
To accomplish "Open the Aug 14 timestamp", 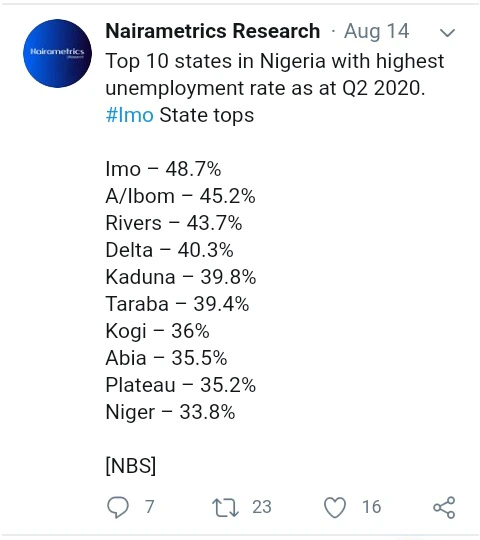I will (x=377, y=32).
